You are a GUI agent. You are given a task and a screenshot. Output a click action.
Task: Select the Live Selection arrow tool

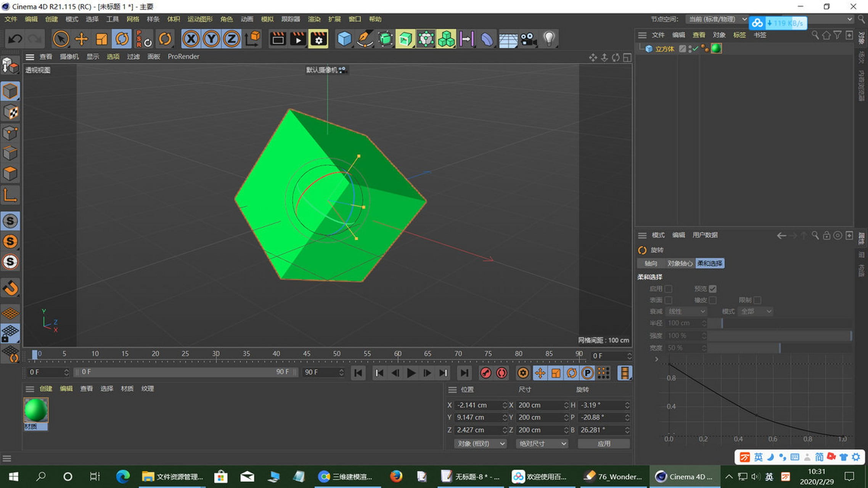(61, 39)
